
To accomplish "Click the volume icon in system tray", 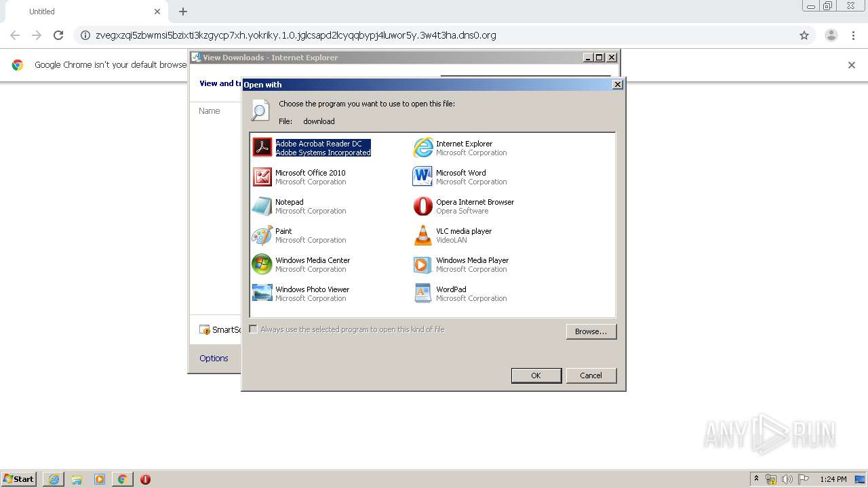I will click(x=787, y=479).
